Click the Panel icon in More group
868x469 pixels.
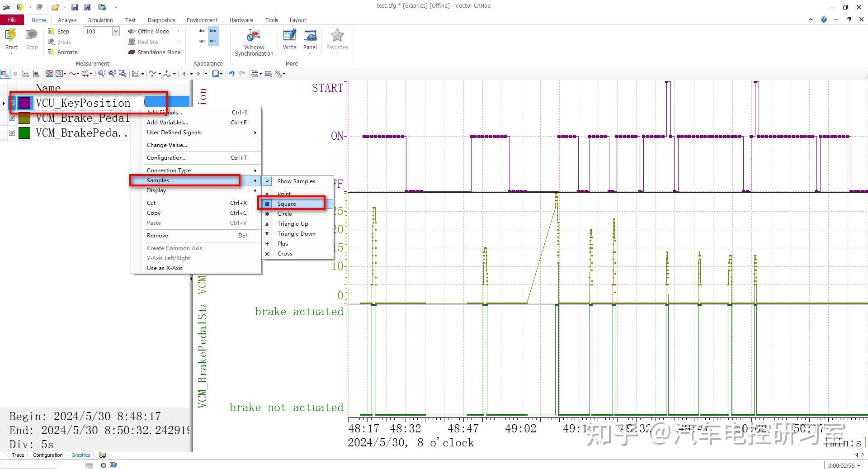point(310,36)
